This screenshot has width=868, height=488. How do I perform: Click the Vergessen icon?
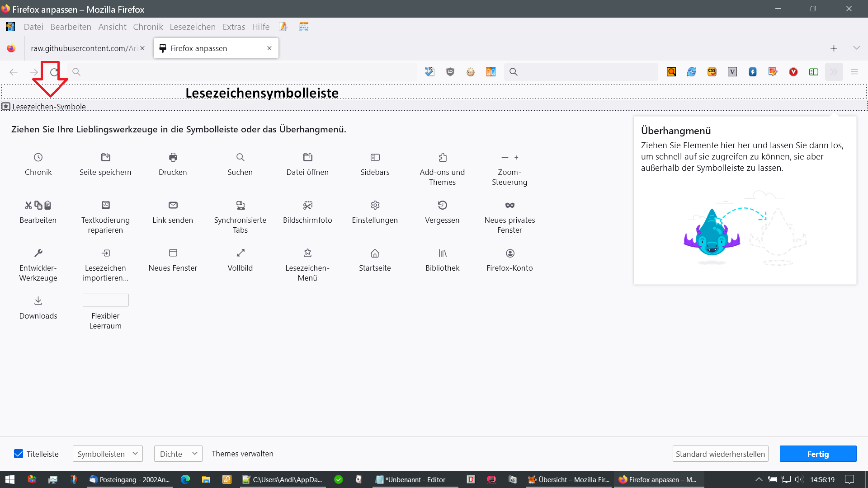click(442, 205)
